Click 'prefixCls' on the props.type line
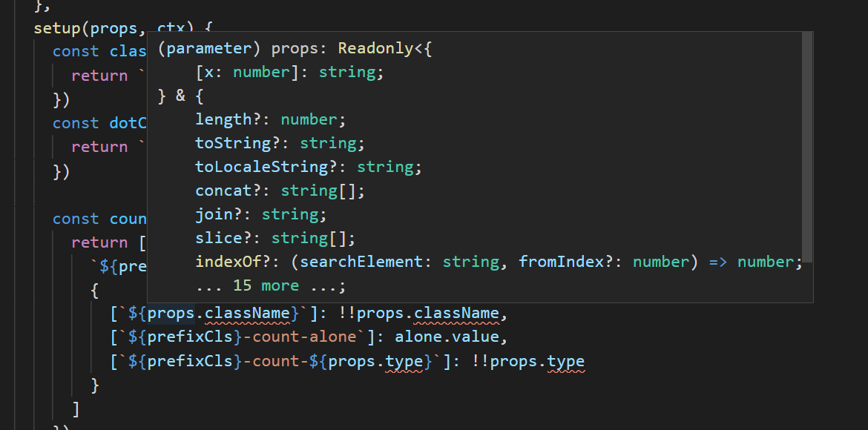Screen dimensions: 868x430 tap(190, 361)
